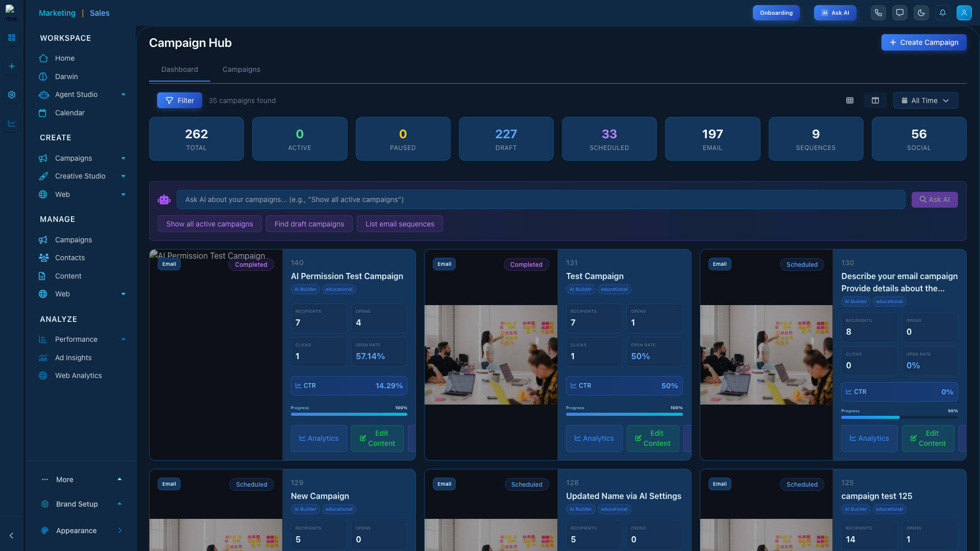Focus the Ask AI about campaigns input
980x551 pixels.
541,199
